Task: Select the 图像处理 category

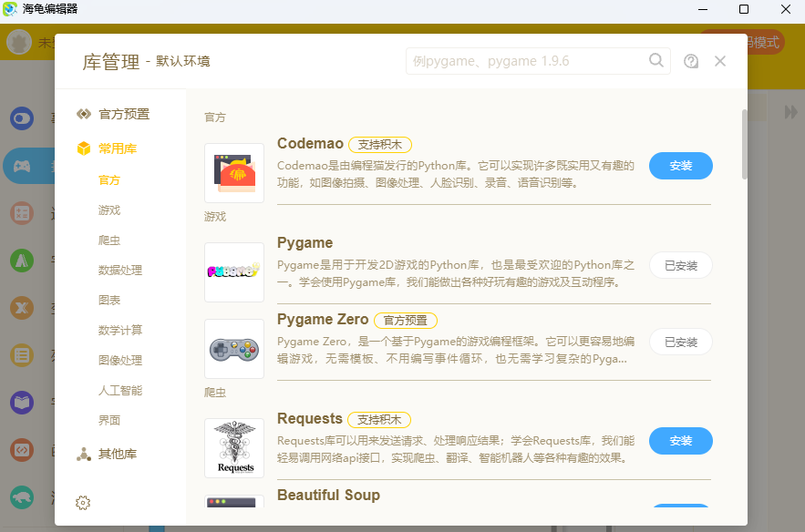Action: tap(120, 360)
